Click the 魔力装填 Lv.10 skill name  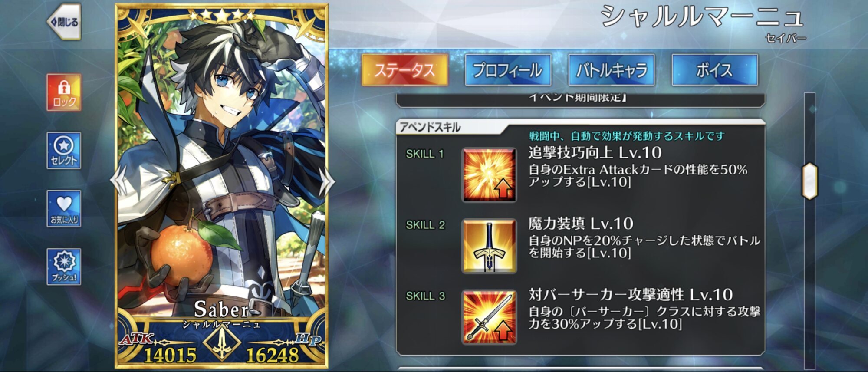pyautogui.click(x=581, y=224)
